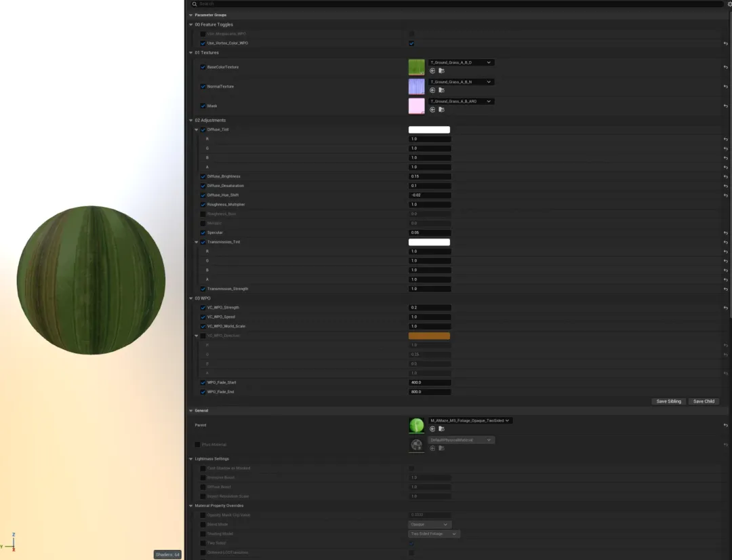The image size is (732, 560).
Task: Enable Blend Mode override checkbox
Action: [203, 525]
